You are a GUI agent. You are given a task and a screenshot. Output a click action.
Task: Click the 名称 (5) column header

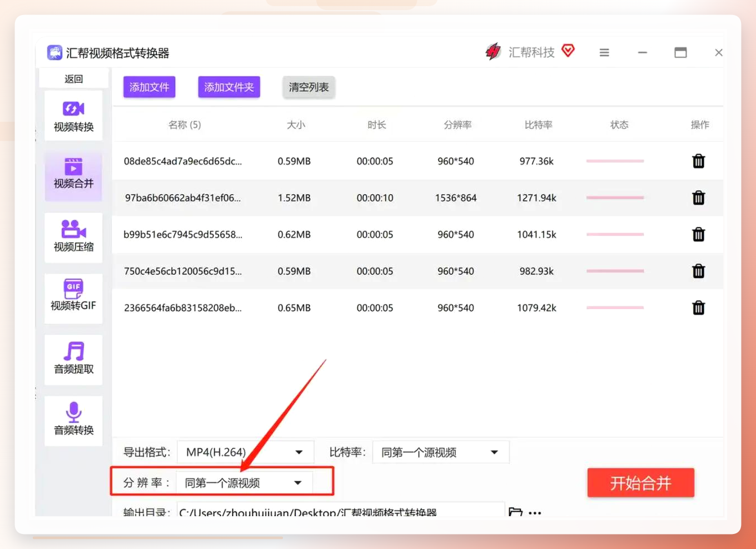tap(185, 125)
